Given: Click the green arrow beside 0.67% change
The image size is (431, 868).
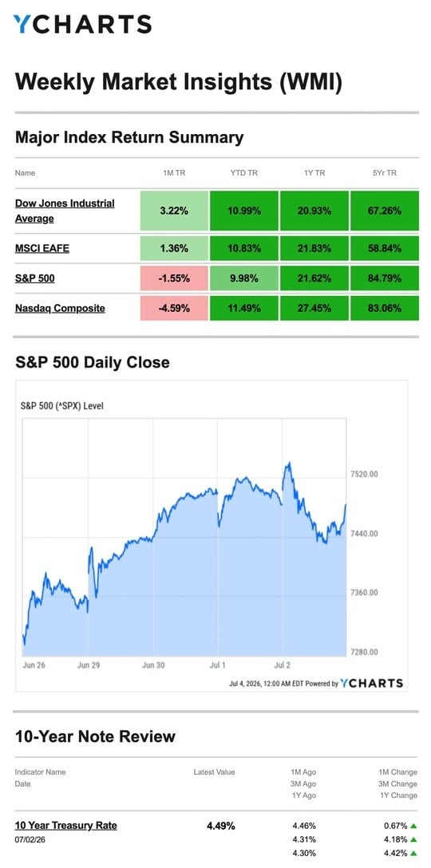Looking at the screenshot, I should click(413, 826).
